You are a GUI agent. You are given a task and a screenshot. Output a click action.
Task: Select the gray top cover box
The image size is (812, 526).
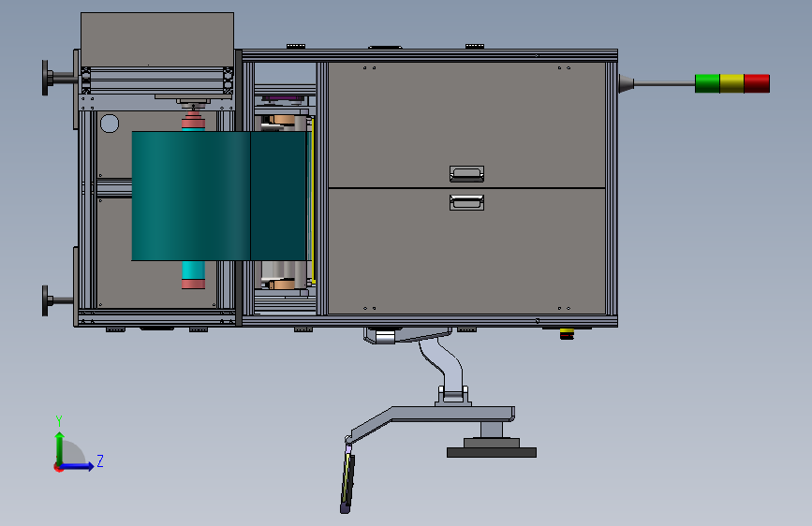click(x=157, y=39)
